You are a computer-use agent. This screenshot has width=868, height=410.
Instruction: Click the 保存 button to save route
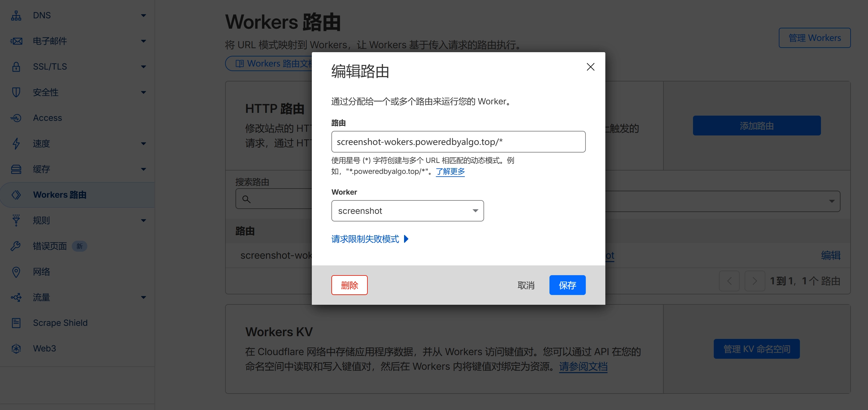tap(567, 285)
